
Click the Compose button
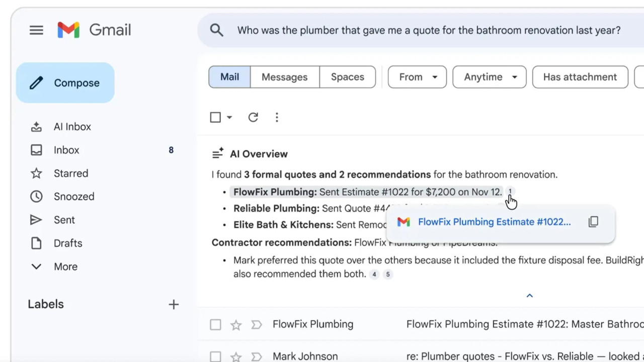(65, 83)
